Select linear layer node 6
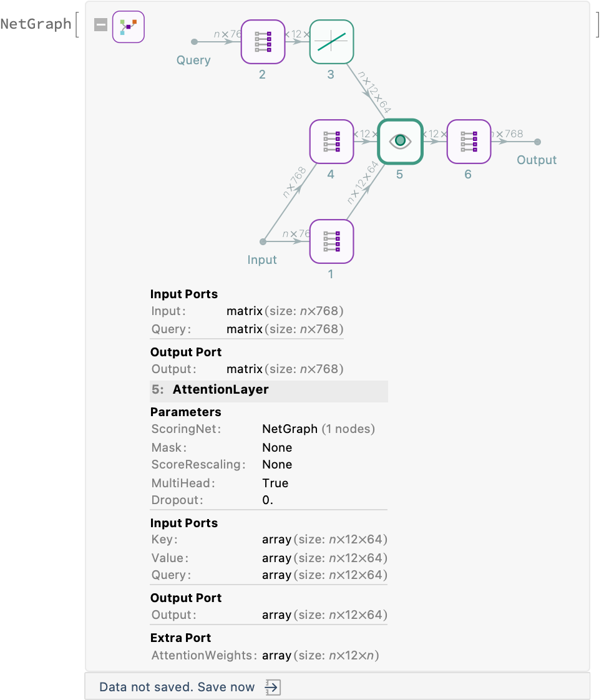 [x=469, y=142]
